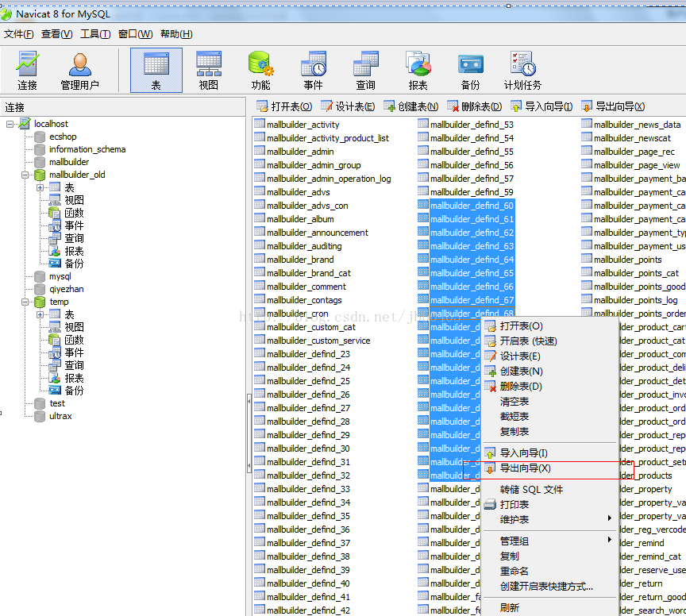Image resolution: width=686 pixels, height=616 pixels.
Task: Expand 表 node under mallbuilder_old
Action: point(40,187)
